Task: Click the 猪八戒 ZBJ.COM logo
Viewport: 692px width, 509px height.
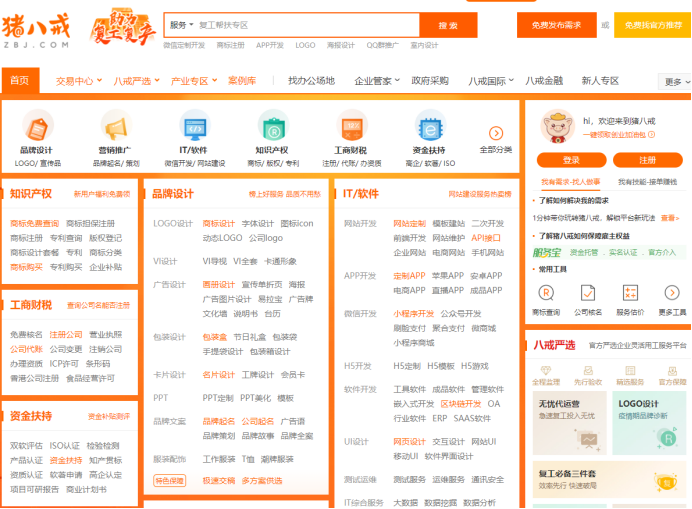Action: pos(36,30)
